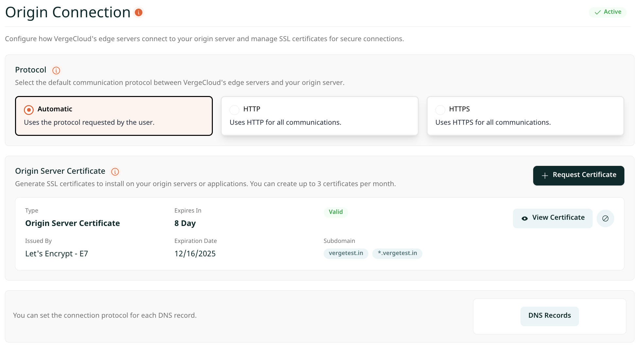Select the Automatic protocol radio button
The image size is (644, 352).
[x=29, y=110]
